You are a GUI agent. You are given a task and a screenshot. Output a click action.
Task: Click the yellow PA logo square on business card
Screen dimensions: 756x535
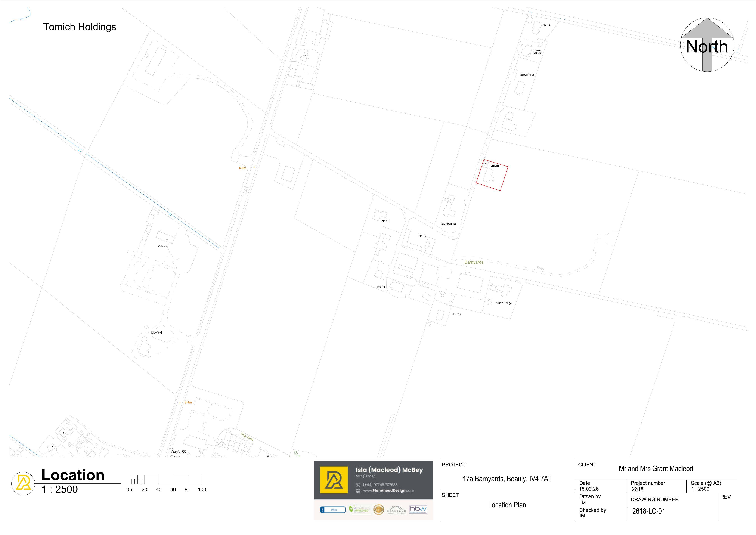tap(334, 480)
